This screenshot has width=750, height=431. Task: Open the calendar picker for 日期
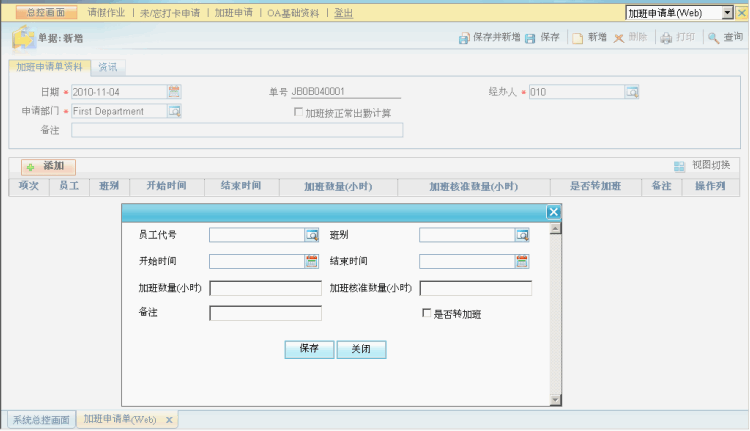point(174,91)
